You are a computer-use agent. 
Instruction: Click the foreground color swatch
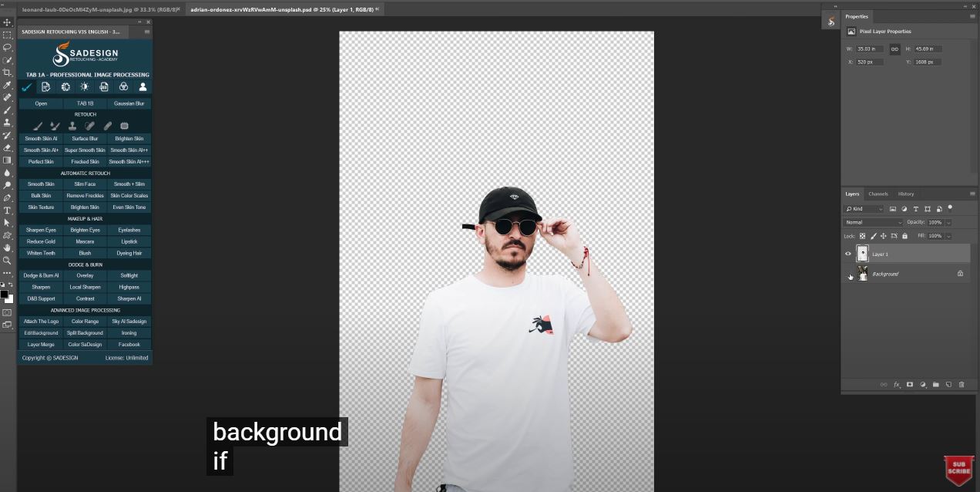click(4, 295)
